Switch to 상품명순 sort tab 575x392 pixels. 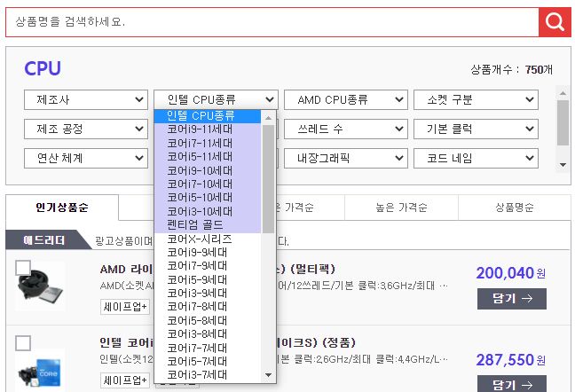coord(515,208)
